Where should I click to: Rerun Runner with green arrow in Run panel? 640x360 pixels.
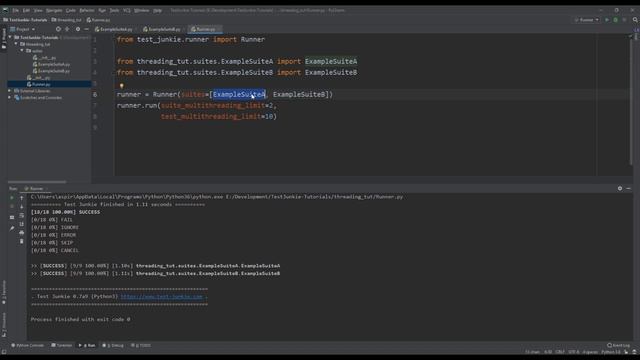coord(11,198)
